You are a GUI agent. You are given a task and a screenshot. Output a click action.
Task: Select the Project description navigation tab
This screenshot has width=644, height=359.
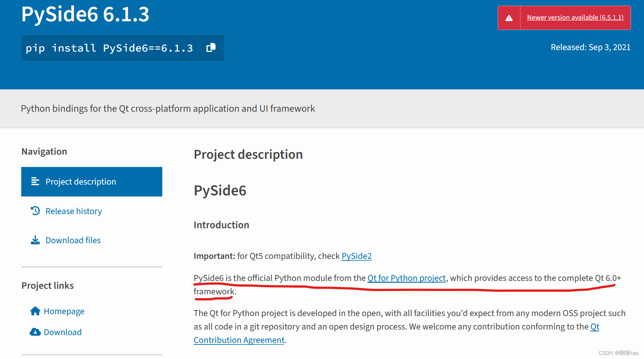(92, 182)
